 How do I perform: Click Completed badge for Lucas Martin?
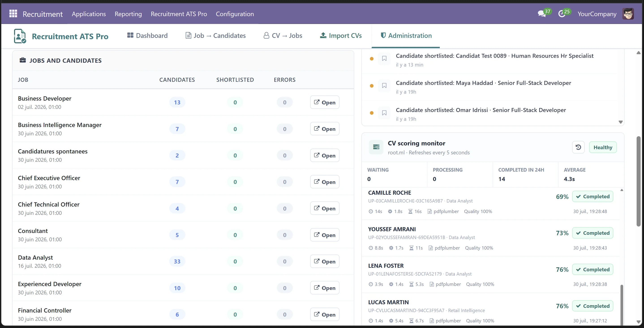[592, 306]
